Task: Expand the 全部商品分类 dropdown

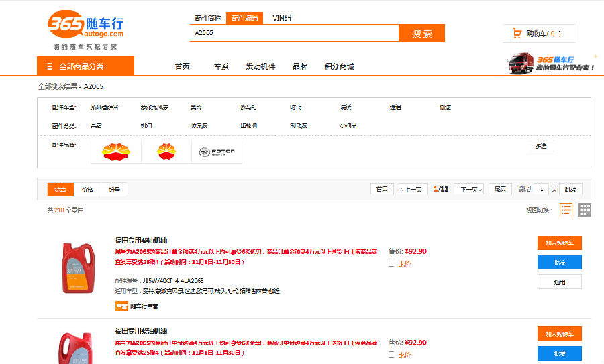Action: [x=85, y=66]
